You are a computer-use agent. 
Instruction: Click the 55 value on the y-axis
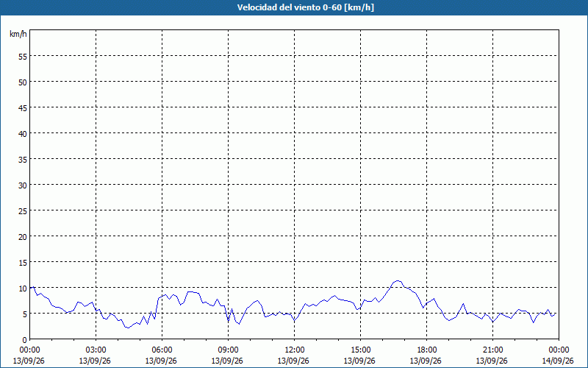(x=23, y=57)
